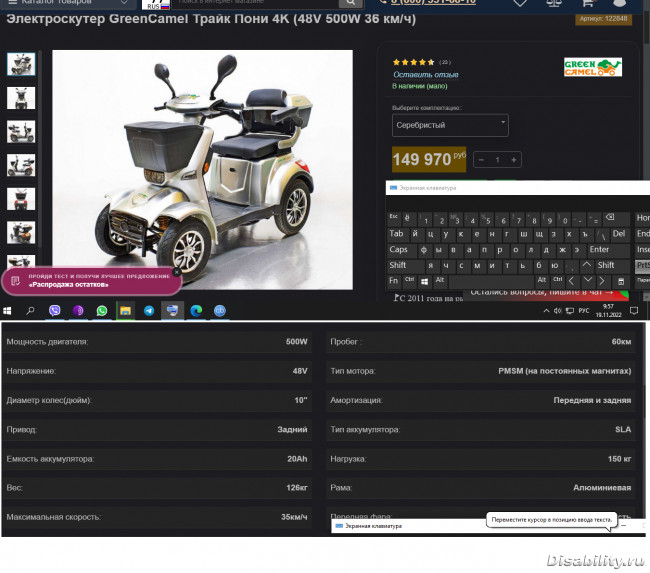Toggle right Ctrl on the on-screen keyboard
This screenshot has height=573, width=650.
click(558, 281)
